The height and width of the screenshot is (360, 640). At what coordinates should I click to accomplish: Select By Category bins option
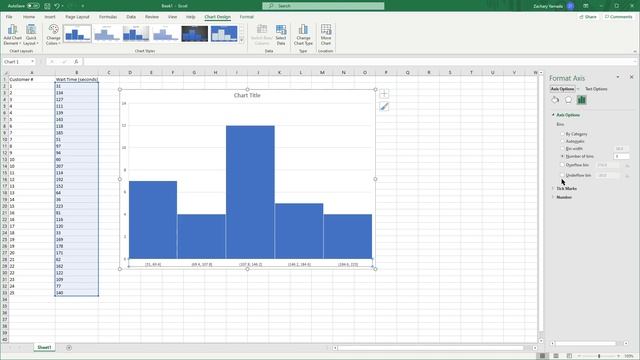(562, 134)
